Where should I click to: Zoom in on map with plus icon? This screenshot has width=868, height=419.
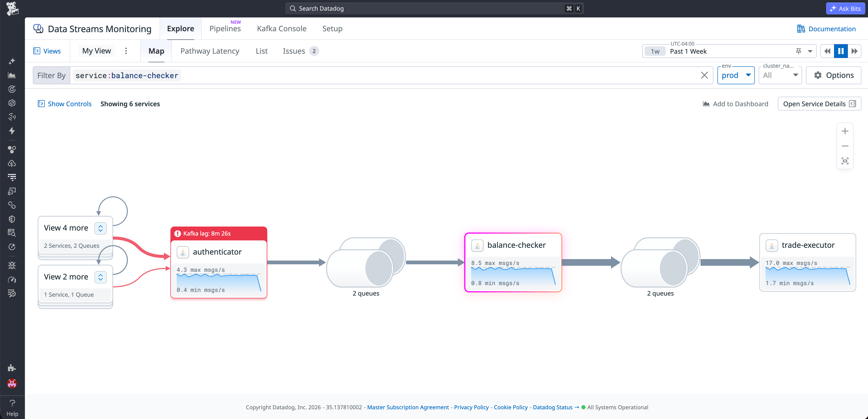(845, 131)
